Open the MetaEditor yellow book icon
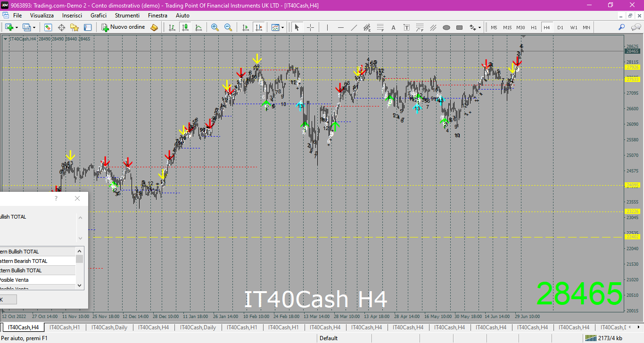 pos(154,27)
